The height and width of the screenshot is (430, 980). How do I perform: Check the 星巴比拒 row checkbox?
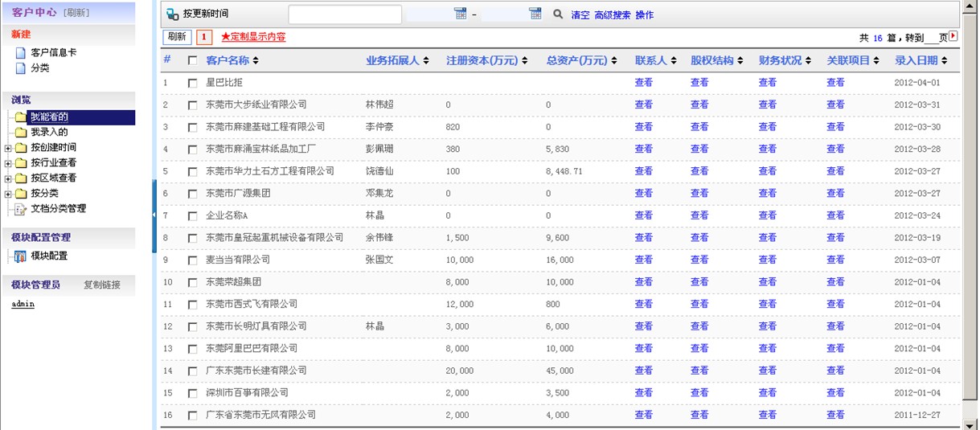point(192,83)
